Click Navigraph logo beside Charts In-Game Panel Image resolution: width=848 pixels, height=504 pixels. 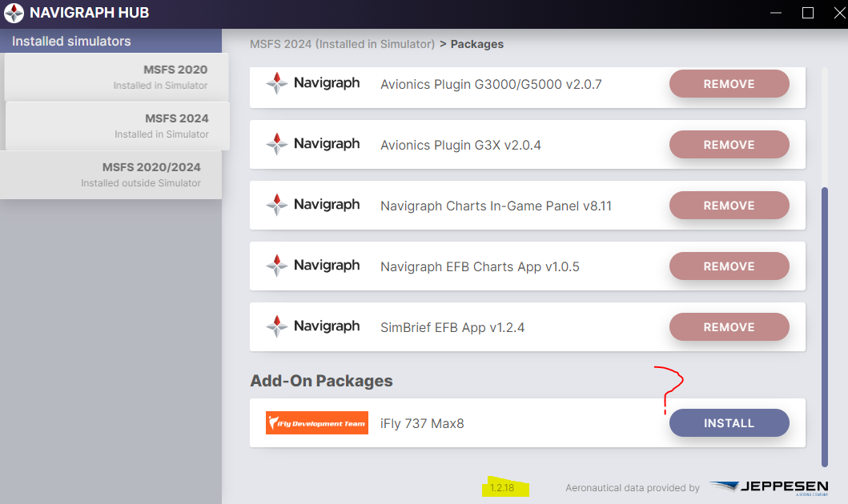pyautogui.click(x=312, y=205)
